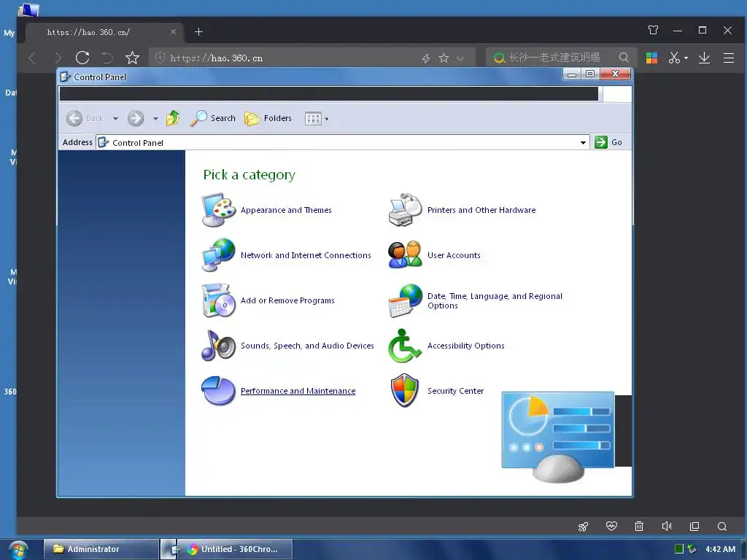Open Add or Remove Programs link
The image size is (747, 560).
coord(287,300)
